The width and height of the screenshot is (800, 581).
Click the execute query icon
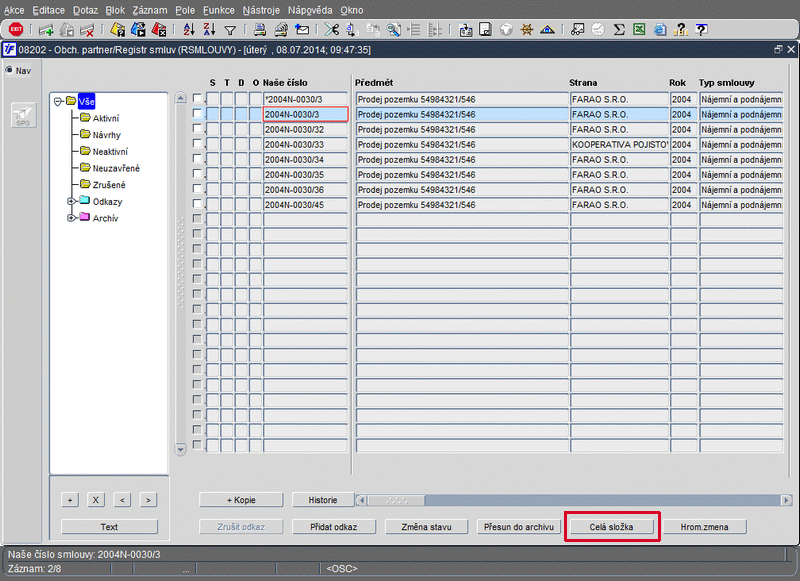[138, 30]
